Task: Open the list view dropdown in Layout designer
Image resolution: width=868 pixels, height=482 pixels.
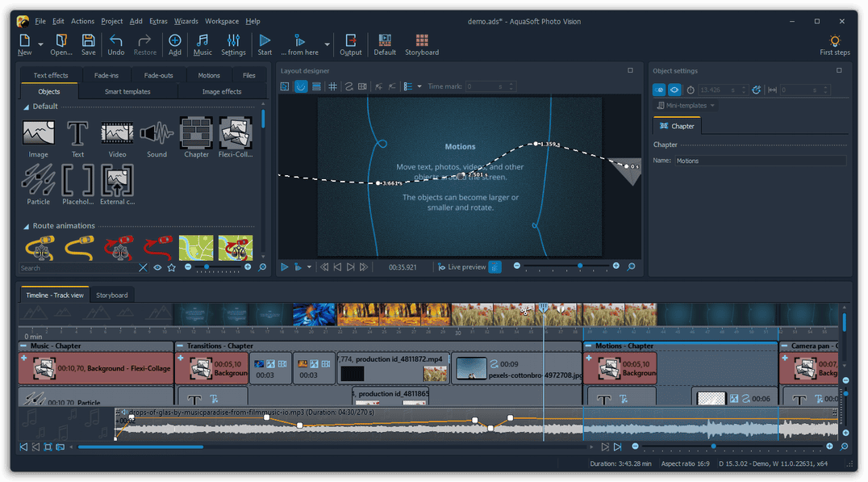Action: pyautogui.click(x=419, y=86)
